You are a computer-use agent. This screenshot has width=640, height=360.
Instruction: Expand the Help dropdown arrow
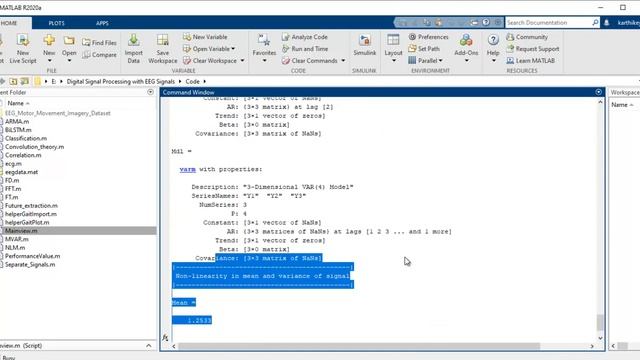point(493,61)
